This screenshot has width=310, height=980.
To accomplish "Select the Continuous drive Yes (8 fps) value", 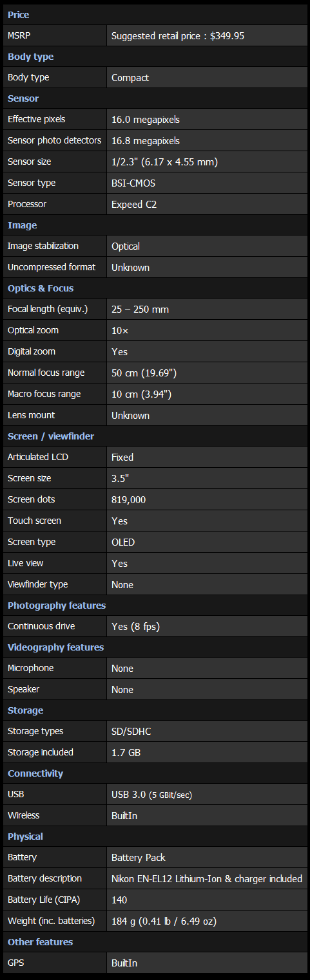I will (x=135, y=626).
